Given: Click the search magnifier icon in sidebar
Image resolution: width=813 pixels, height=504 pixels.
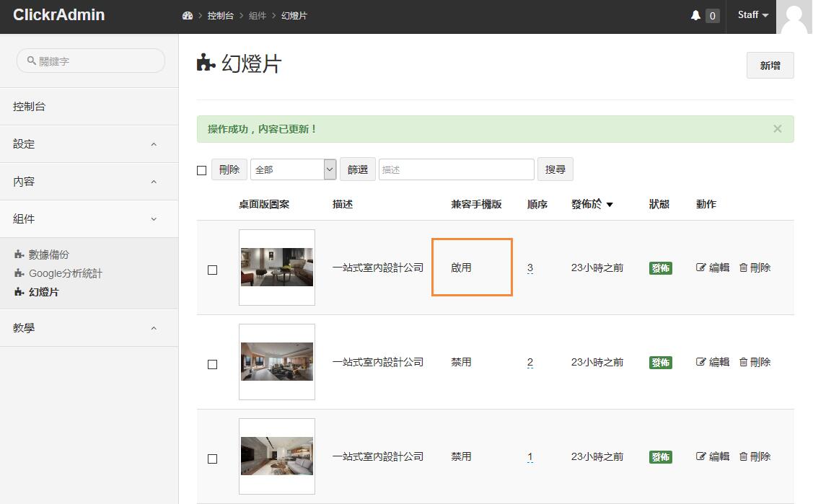Looking at the screenshot, I should 32,61.
